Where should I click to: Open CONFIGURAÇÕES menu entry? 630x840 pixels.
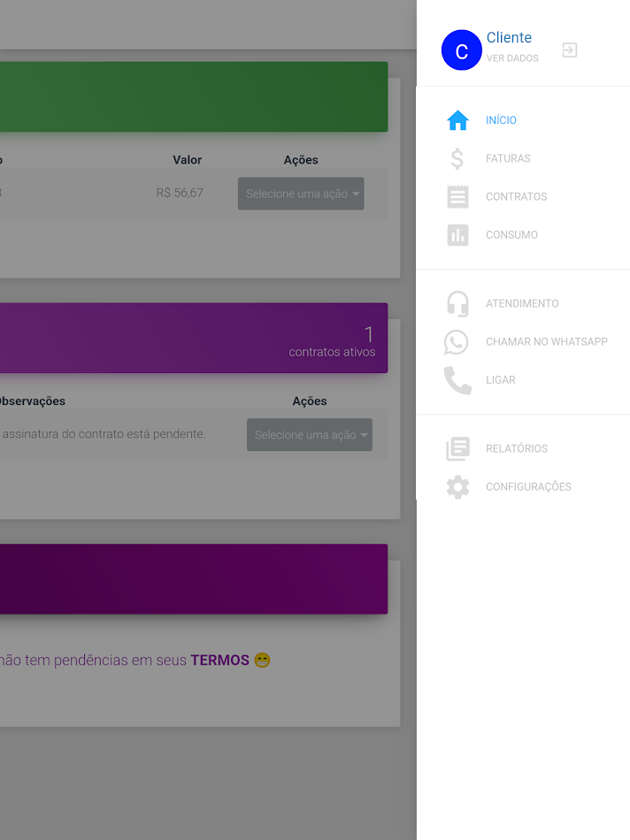click(x=528, y=487)
